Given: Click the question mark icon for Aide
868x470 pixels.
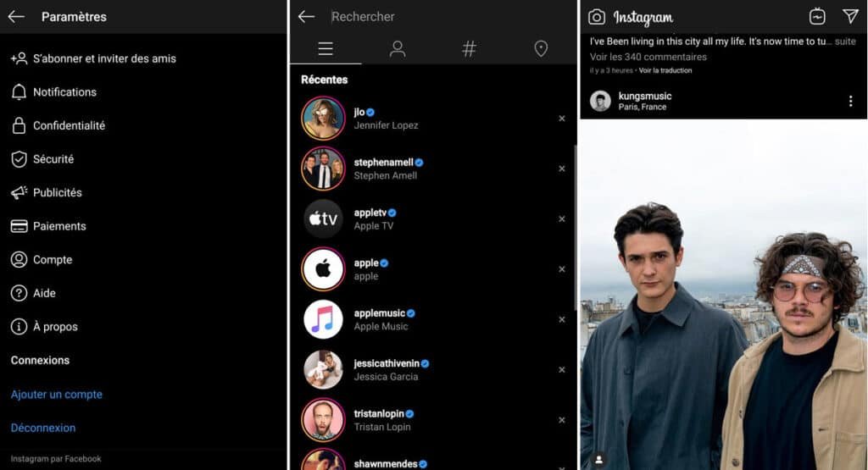Looking at the screenshot, I should 19,293.
